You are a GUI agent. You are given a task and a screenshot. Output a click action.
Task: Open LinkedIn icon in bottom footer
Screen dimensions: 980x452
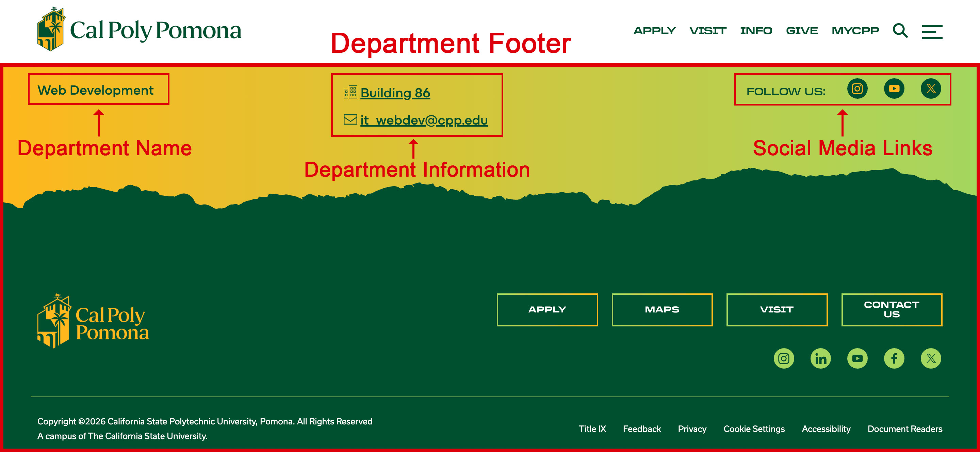(821, 358)
